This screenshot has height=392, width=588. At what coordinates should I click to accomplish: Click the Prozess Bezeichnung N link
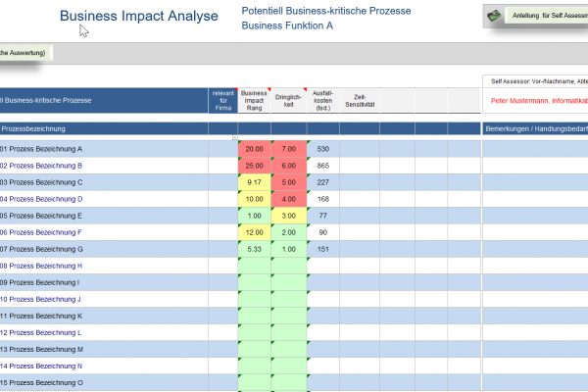click(x=42, y=366)
